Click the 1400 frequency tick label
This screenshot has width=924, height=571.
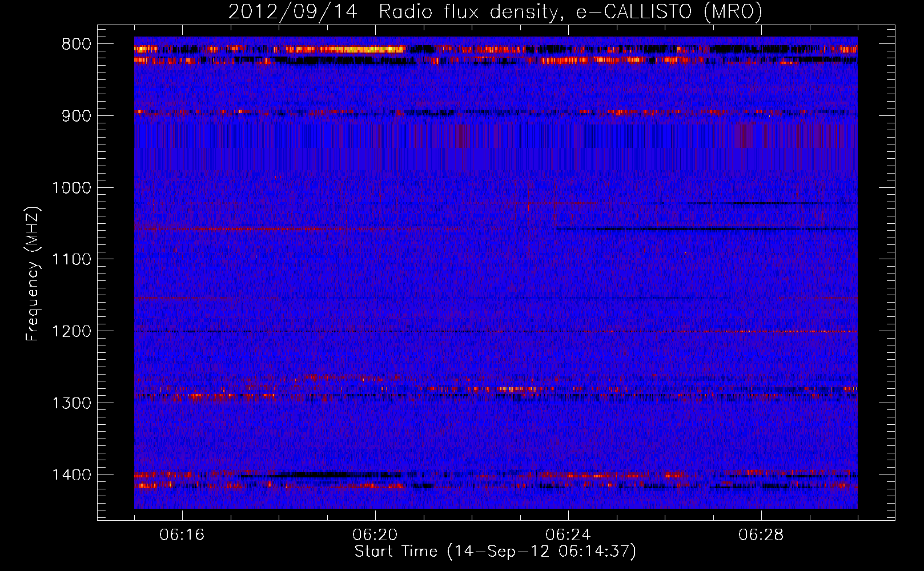71,475
